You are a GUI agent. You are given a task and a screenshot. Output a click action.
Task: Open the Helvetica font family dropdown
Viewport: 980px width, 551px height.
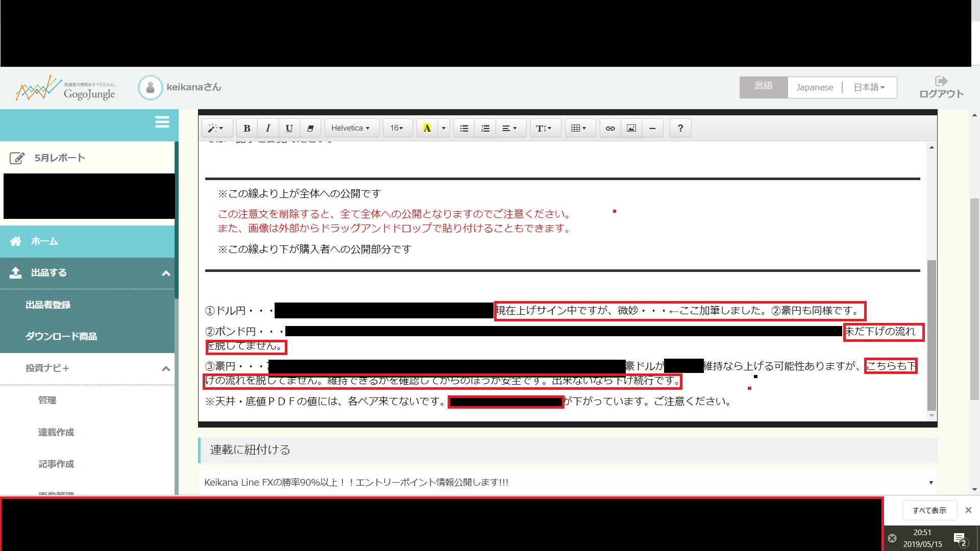[351, 128]
